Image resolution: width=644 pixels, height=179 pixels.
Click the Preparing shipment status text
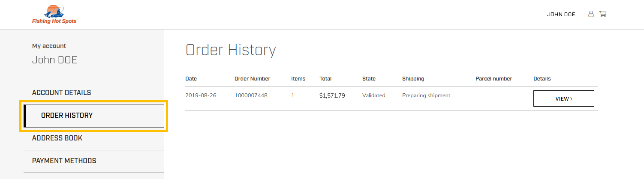[426, 95]
